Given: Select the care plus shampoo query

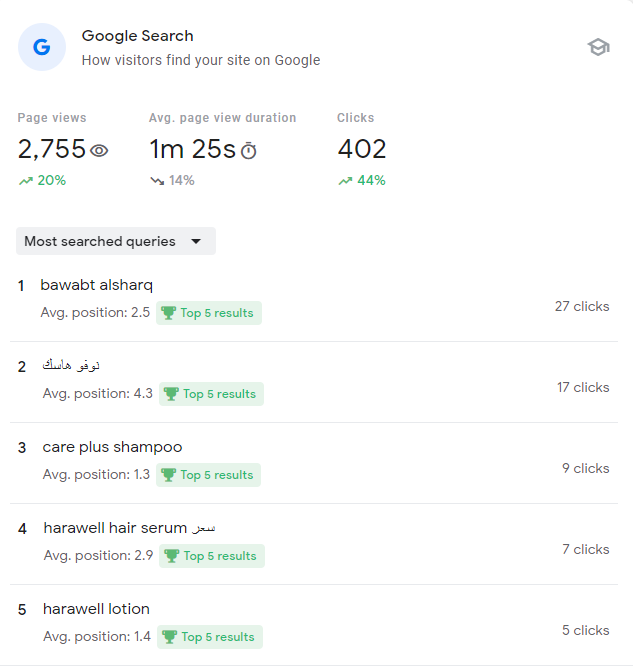Looking at the screenshot, I should click(x=112, y=447).
